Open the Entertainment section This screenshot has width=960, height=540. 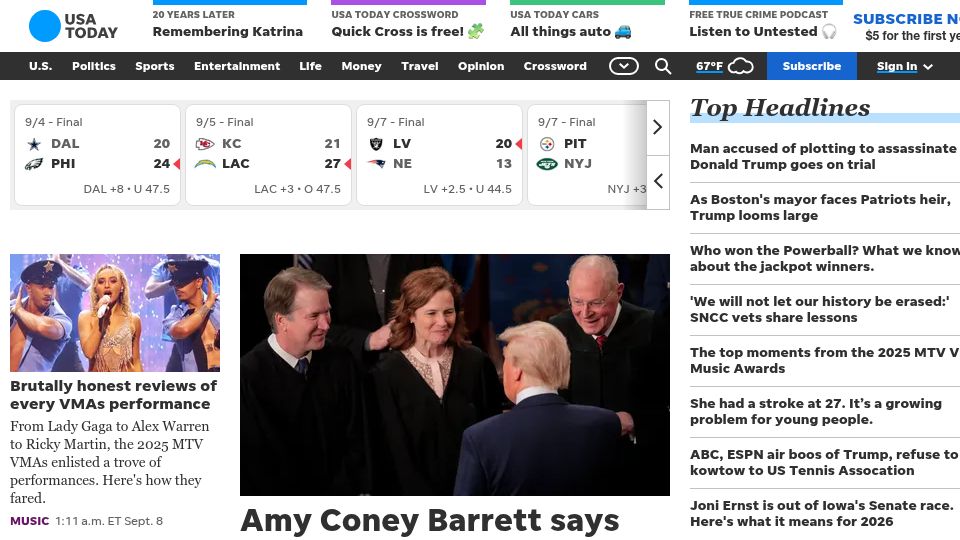pyautogui.click(x=237, y=66)
